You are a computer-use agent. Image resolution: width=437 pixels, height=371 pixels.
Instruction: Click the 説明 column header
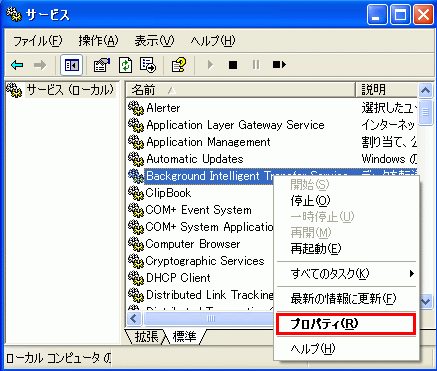point(387,90)
